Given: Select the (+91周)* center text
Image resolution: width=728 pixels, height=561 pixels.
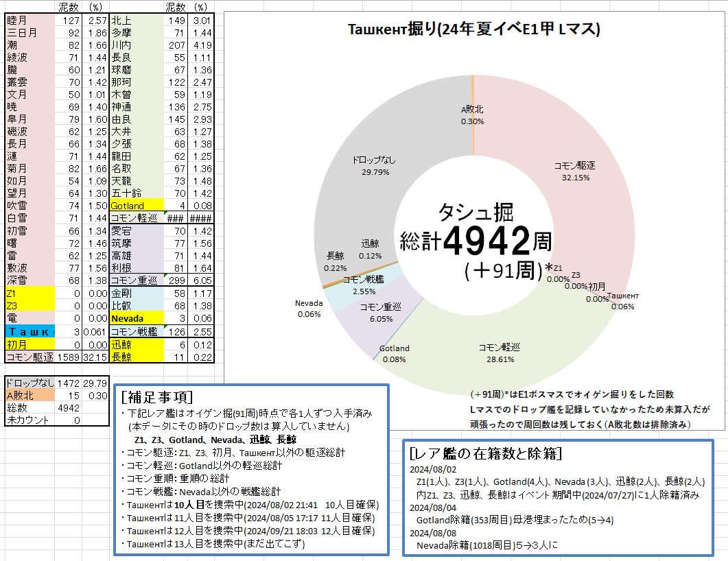Looking at the screenshot, I should pos(508,270).
